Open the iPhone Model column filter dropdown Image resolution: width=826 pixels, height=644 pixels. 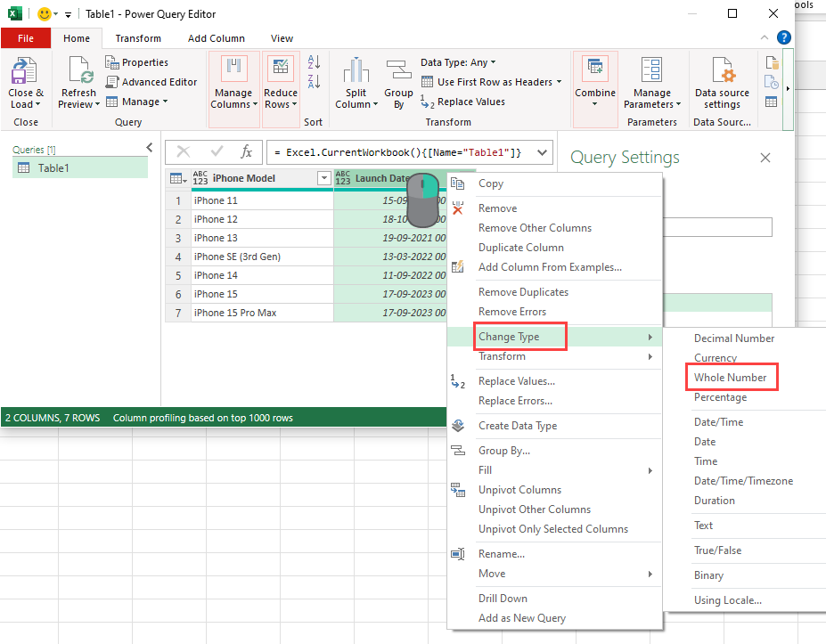click(x=324, y=178)
